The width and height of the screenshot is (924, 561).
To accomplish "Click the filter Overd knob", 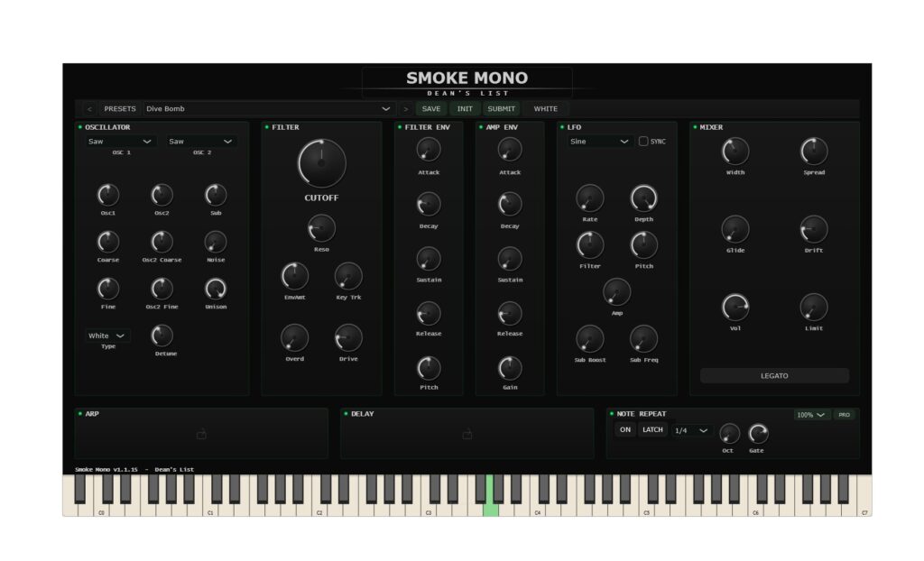I will tap(295, 337).
